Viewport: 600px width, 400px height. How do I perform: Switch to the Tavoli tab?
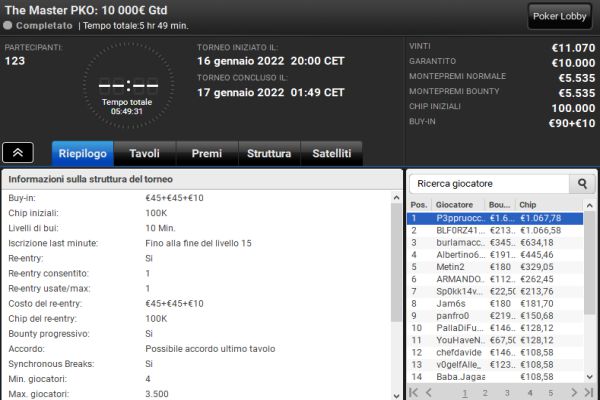click(144, 153)
